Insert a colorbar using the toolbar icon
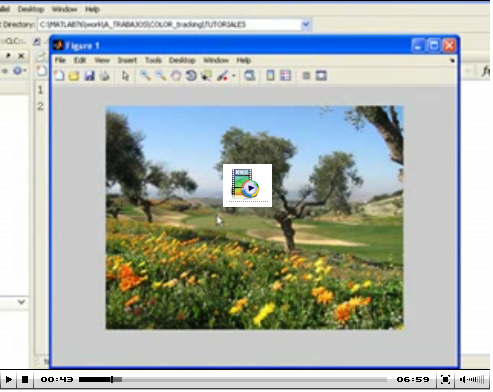Screen dimensions: 493x392 tap(270, 76)
